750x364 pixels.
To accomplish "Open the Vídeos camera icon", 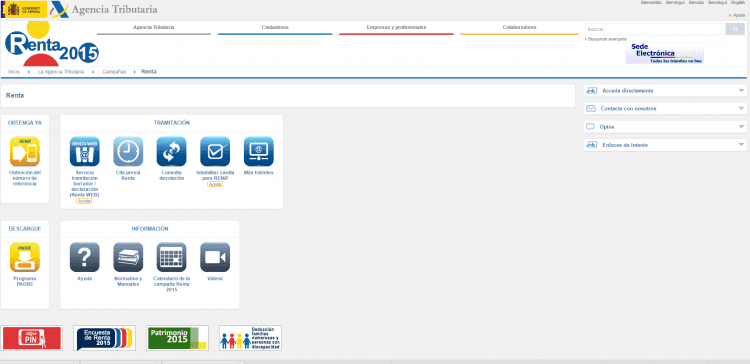I will pyautogui.click(x=215, y=257).
